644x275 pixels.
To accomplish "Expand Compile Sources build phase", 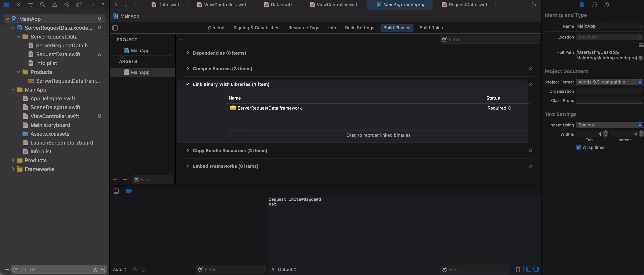I will (x=188, y=68).
